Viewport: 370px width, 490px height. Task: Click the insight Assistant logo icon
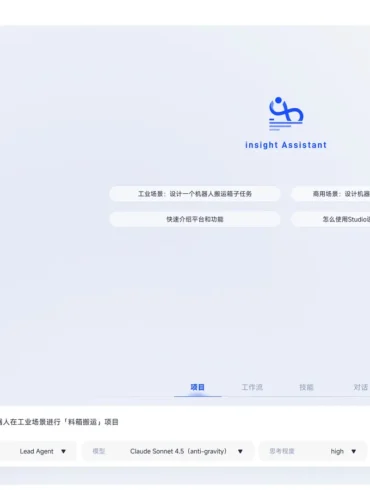pos(286,113)
